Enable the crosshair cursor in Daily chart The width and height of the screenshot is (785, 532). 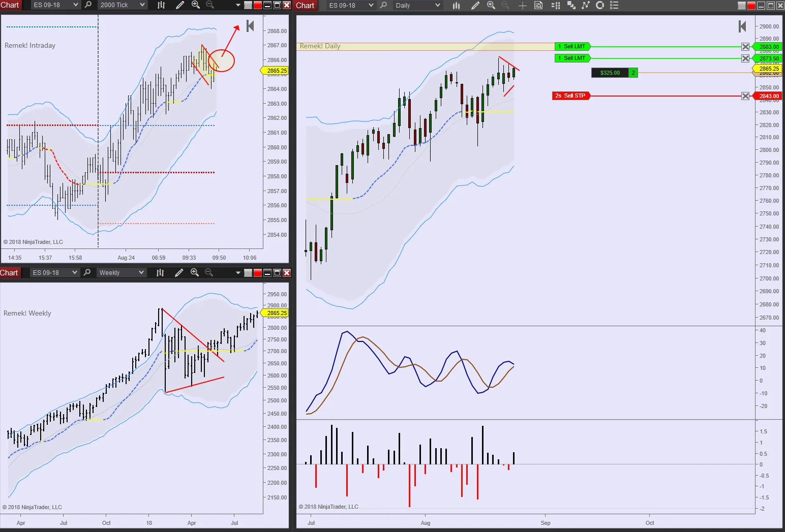point(522,5)
